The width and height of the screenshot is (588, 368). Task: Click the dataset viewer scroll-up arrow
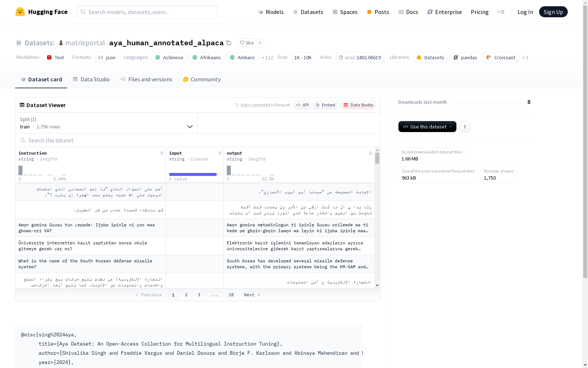[377, 150]
